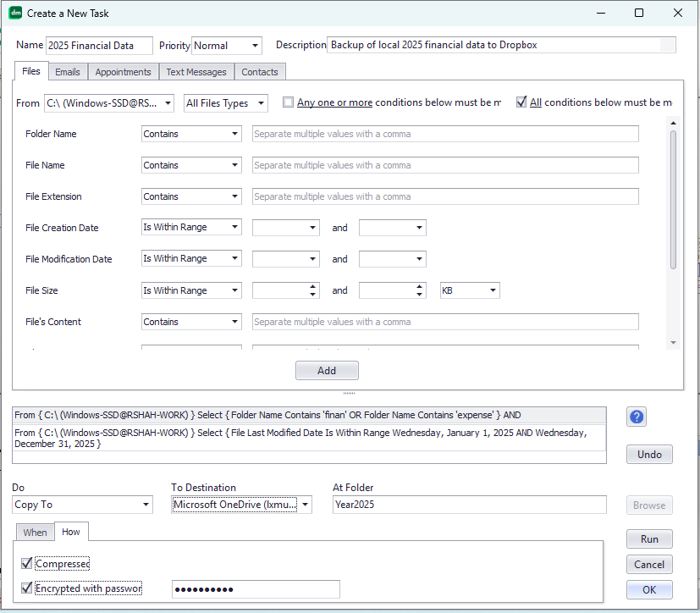Undo the last condition change
The image size is (700, 613).
point(648,454)
